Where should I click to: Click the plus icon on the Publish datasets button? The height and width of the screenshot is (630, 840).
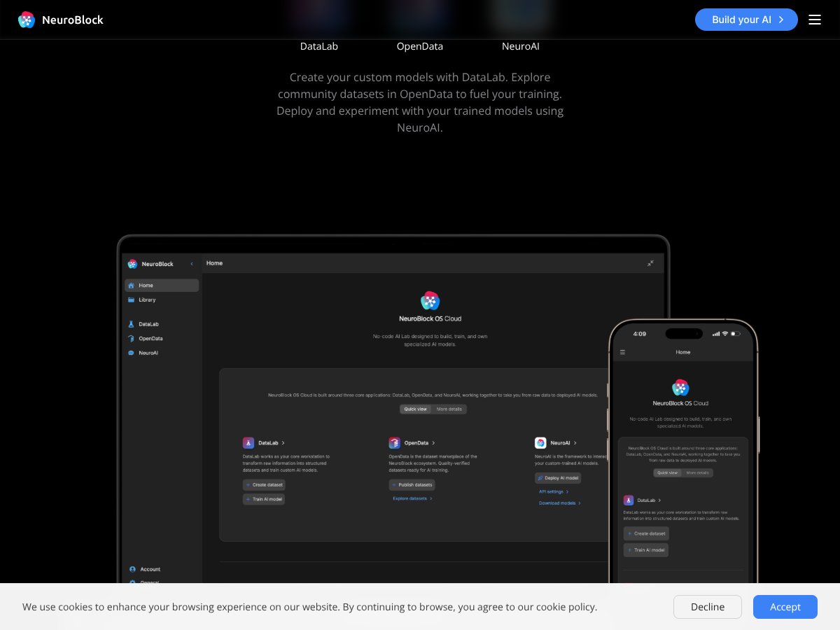coord(394,484)
